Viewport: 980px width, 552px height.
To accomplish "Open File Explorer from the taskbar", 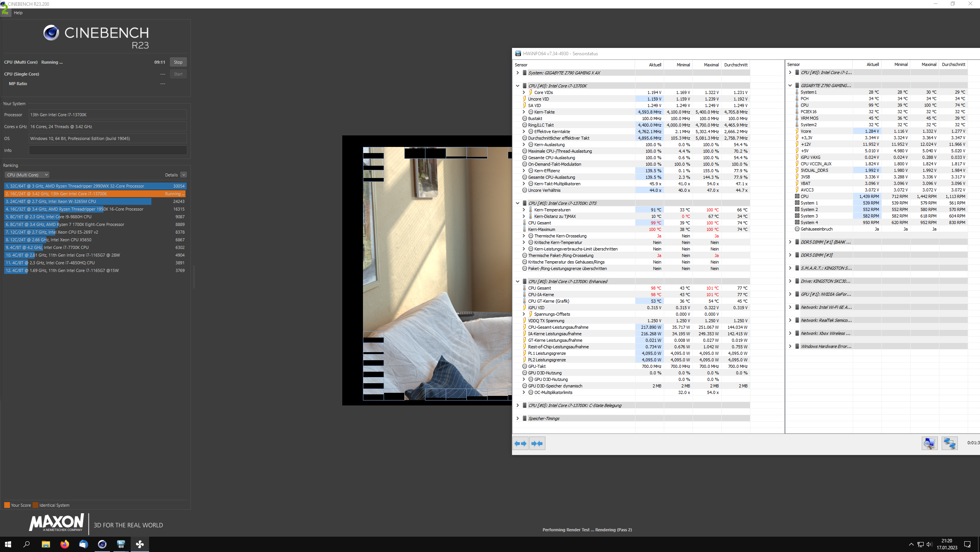I will [46, 544].
